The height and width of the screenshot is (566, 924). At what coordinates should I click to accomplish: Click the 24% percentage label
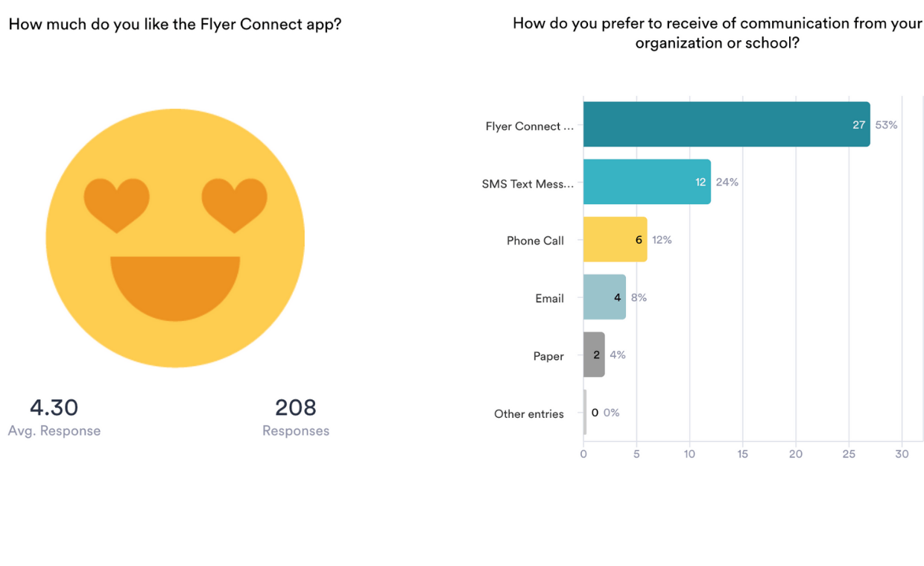(727, 182)
